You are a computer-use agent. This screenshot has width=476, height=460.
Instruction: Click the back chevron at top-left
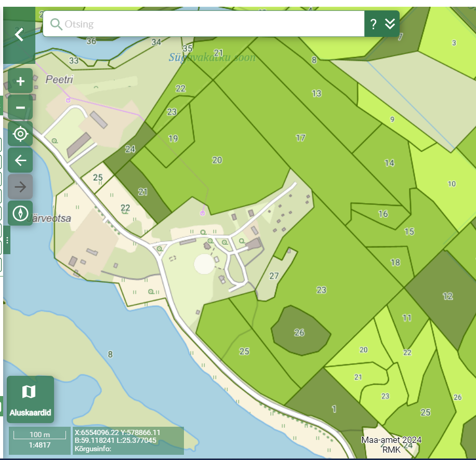pyautogui.click(x=19, y=35)
